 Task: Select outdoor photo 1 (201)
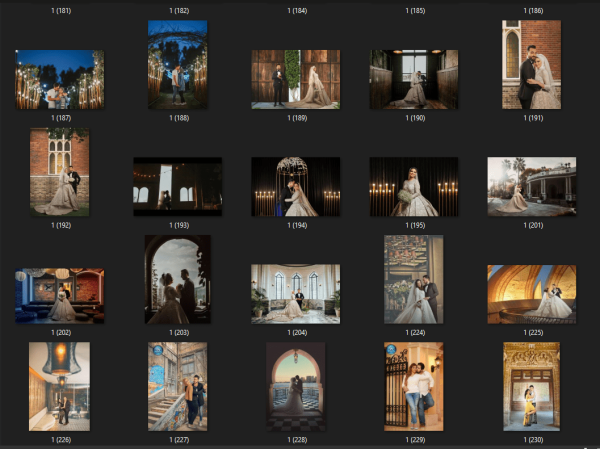531,186
